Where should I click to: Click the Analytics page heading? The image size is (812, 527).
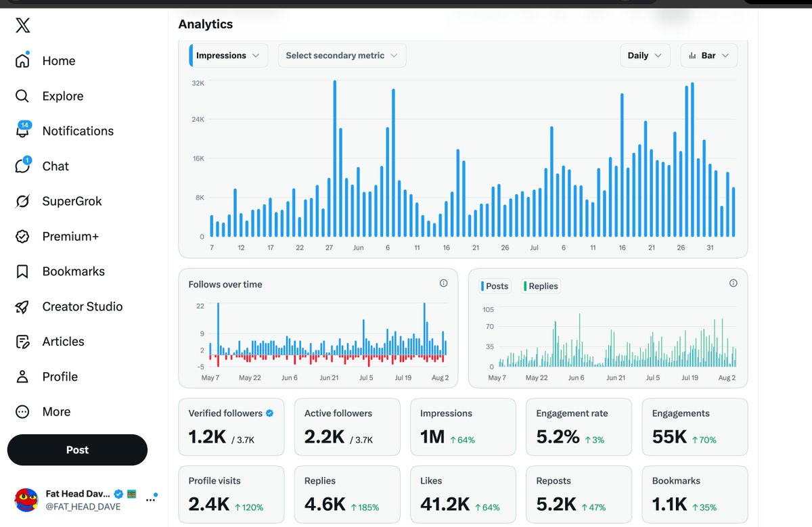tap(206, 24)
